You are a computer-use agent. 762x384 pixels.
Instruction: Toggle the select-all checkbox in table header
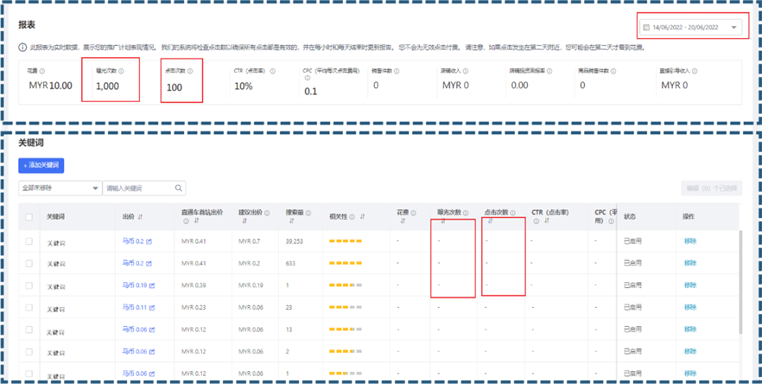pyautogui.click(x=29, y=217)
